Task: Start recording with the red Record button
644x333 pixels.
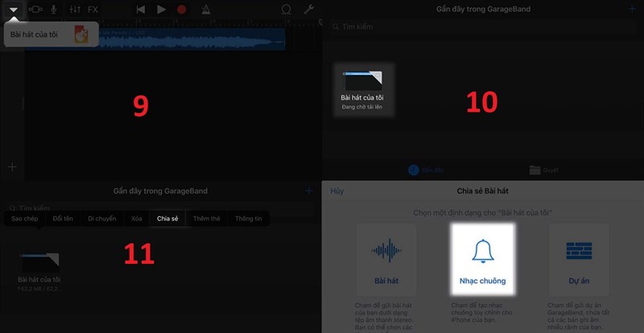Action: (x=182, y=10)
